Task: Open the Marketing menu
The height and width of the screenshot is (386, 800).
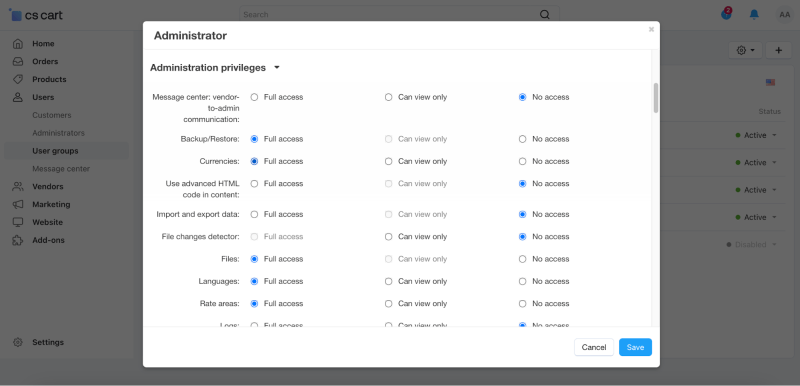Action: click(51, 204)
